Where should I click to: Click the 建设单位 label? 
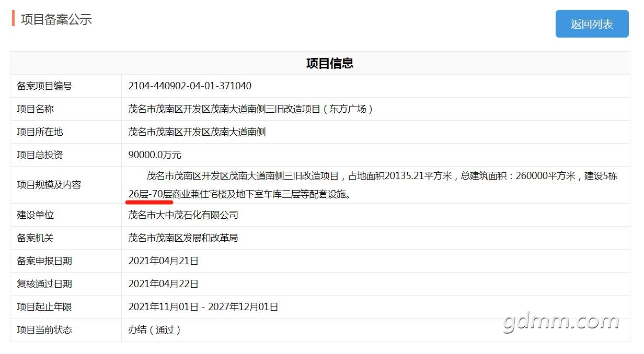coord(36,215)
